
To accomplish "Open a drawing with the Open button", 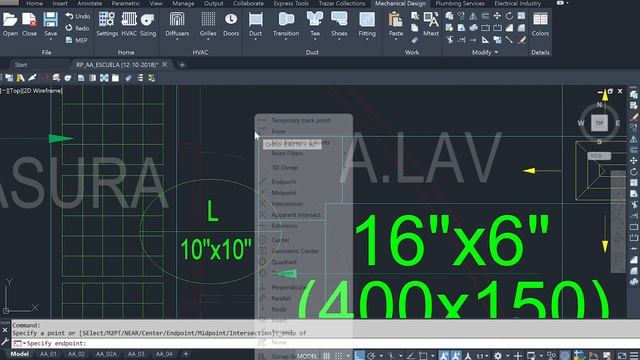I will 10,24.
